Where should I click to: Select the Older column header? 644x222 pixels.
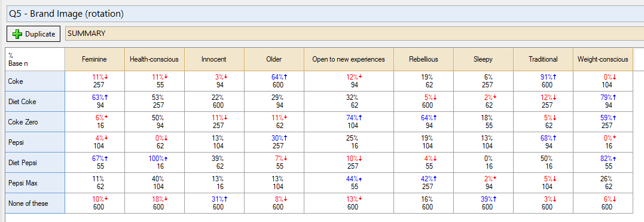click(274, 59)
